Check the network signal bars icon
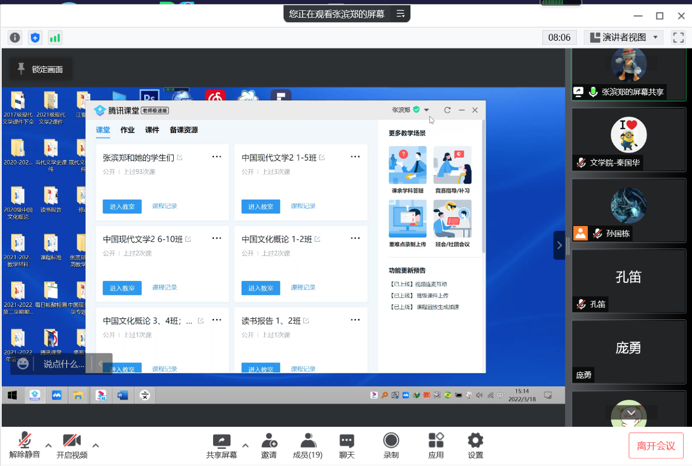This screenshot has height=466, width=692. coord(55,38)
